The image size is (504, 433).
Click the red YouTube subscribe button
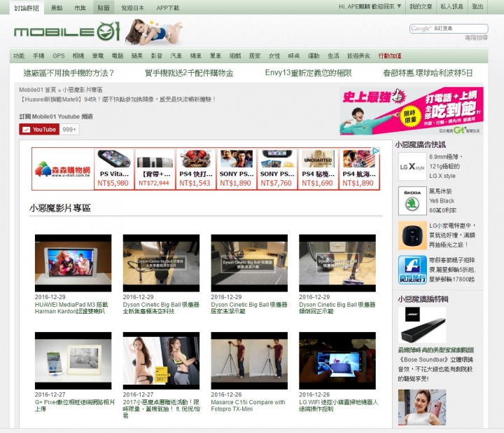click(39, 130)
